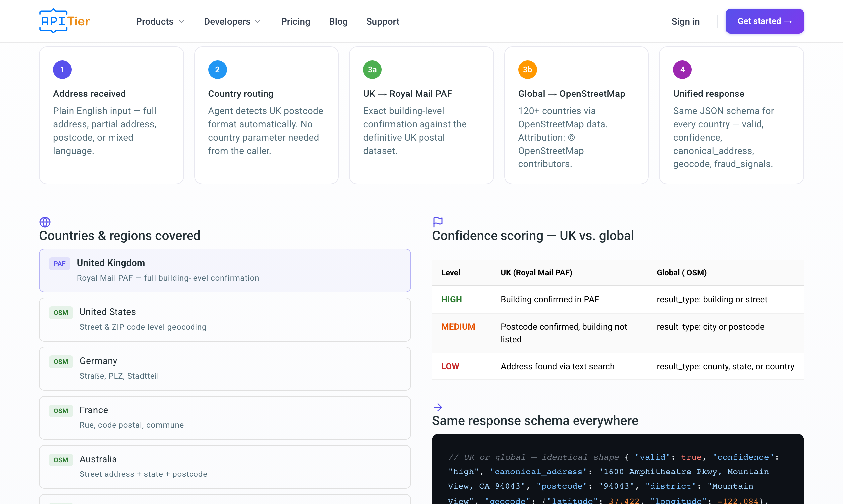Go to the Pricing page
843x504 pixels.
(295, 22)
